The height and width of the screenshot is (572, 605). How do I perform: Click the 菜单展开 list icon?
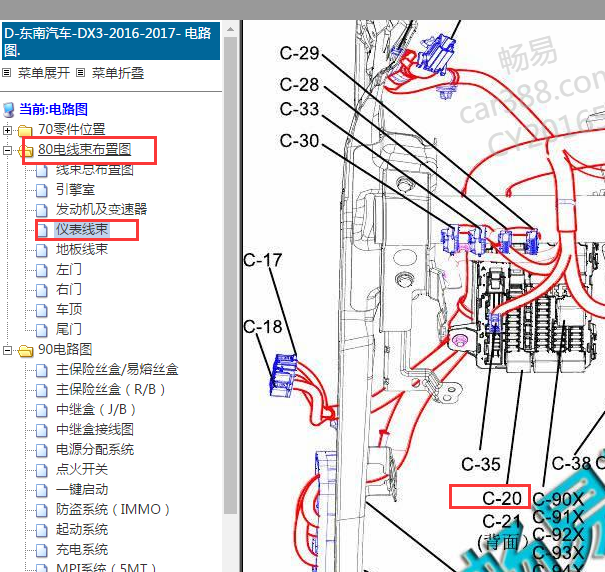[x=7, y=73]
